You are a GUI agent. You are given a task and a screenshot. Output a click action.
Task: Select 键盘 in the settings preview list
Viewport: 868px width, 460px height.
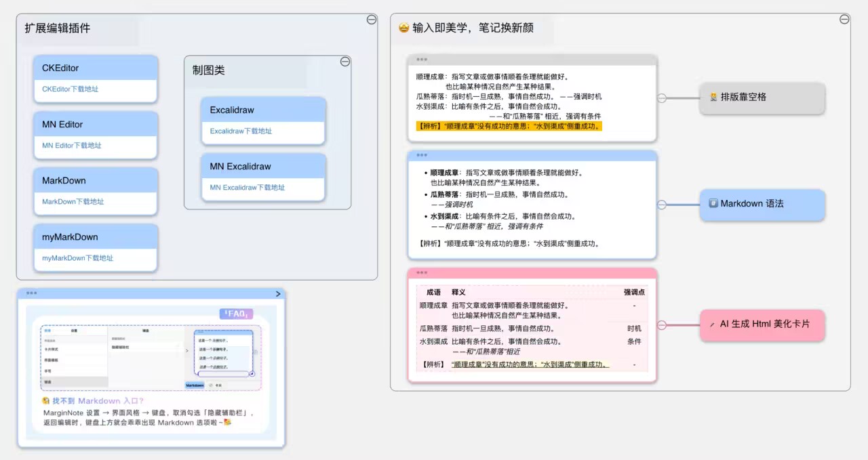click(x=48, y=382)
